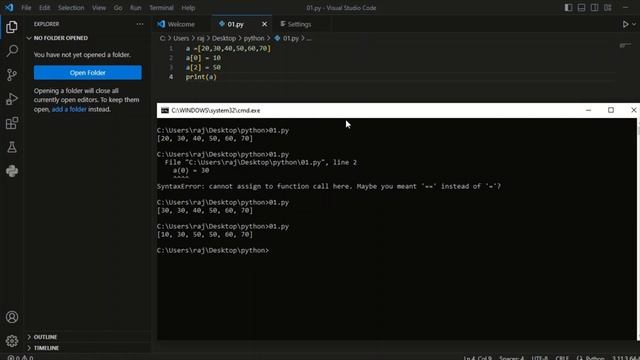Click the Ln 4, Col 9 status item
The image size is (640, 360).
478,358
